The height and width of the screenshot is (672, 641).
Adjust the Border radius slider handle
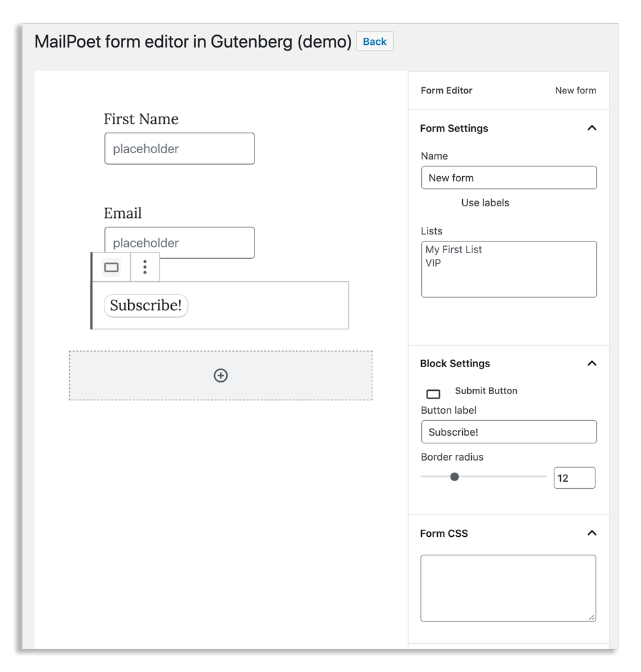pos(454,477)
